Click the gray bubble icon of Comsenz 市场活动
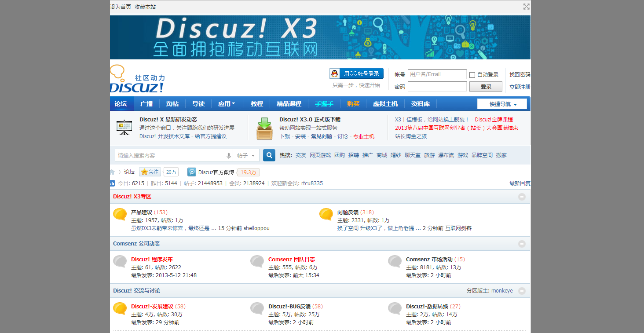 click(x=395, y=261)
